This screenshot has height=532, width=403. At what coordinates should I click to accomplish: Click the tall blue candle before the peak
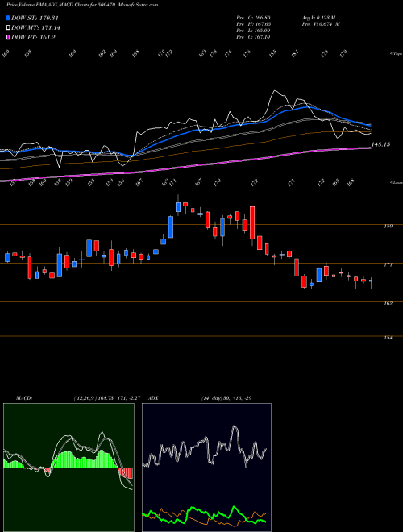[x=171, y=227]
